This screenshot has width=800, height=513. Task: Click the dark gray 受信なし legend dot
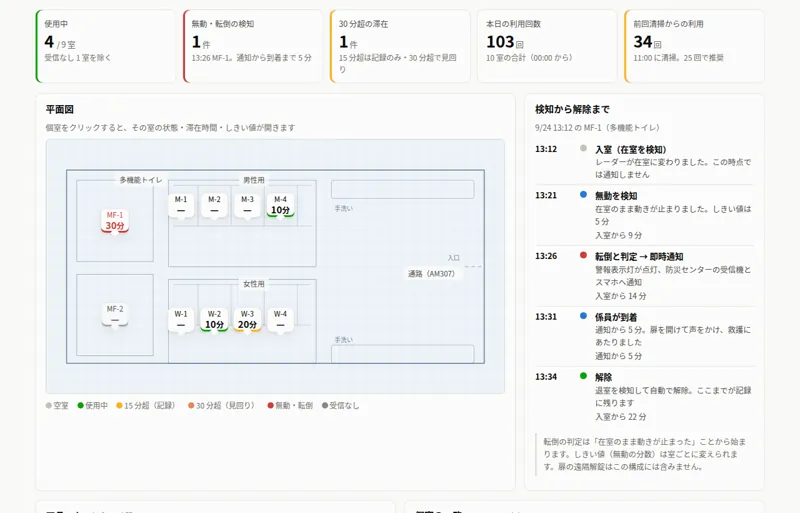coord(324,406)
